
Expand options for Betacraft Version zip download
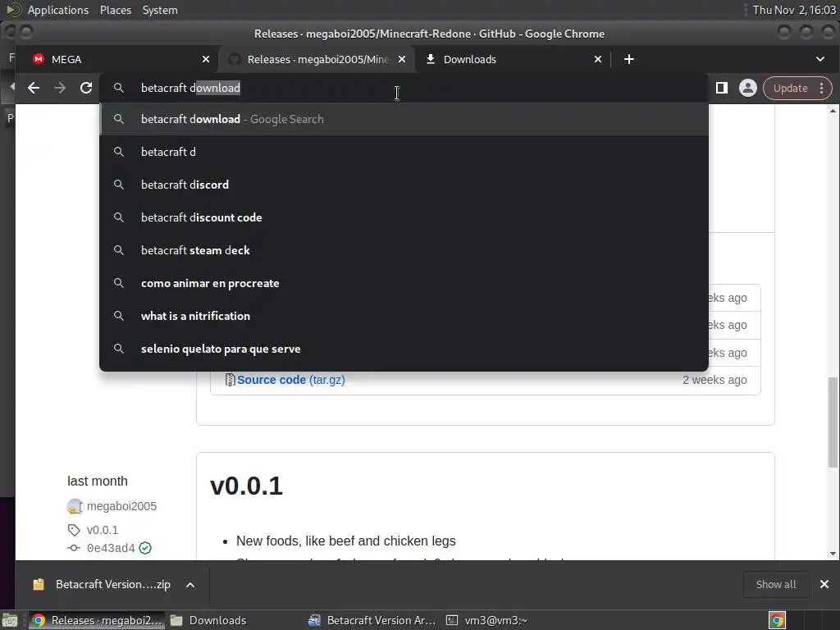click(190, 585)
